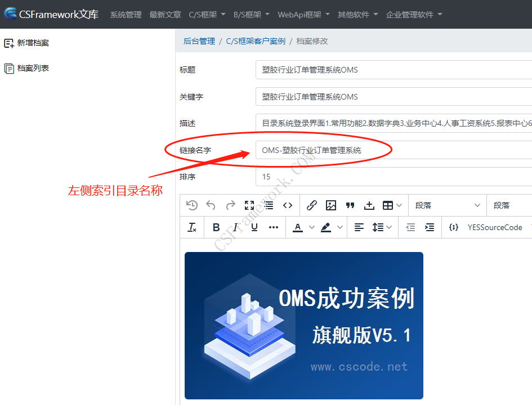The height and width of the screenshot is (405, 532).
Task: Open the first 段落 format dropdown
Action: click(x=448, y=205)
